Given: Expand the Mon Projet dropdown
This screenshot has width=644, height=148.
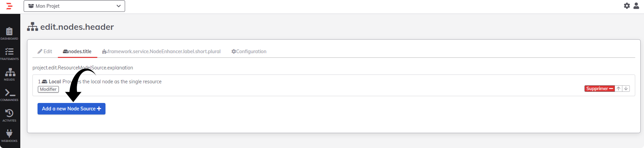Looking at the screenshot, I should tap(74, 6).
